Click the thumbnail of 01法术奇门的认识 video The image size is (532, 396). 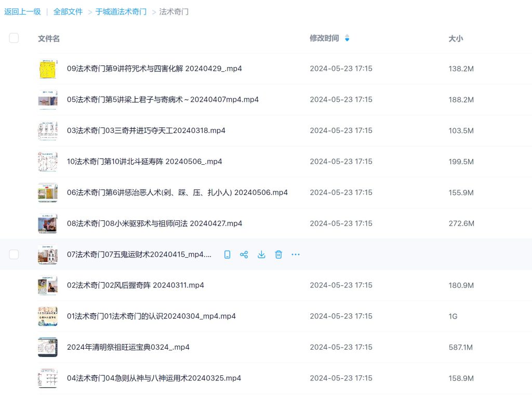tap(48, 316)
